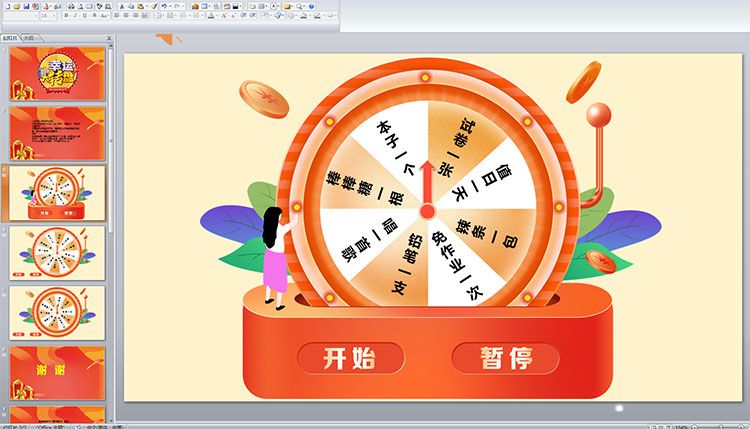The image size is (750, 429).
Task: Open the font name combo box
Action: (21, 15)
